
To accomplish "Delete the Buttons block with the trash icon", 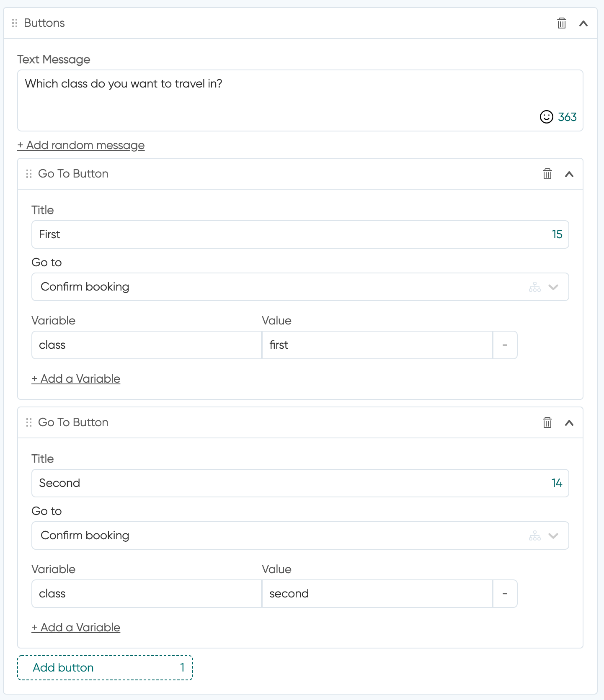I will pyautogui.click(x=561, y=23).
